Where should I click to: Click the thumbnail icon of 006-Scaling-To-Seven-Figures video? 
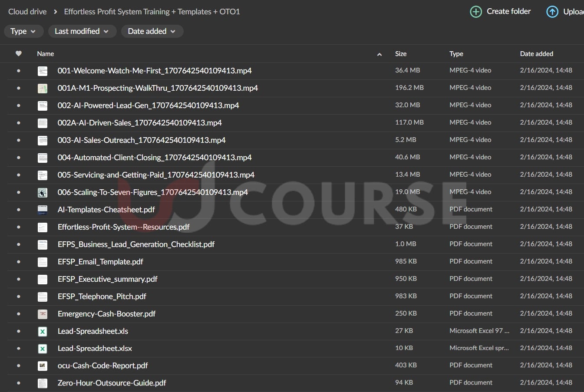click(x=43, y=192)
